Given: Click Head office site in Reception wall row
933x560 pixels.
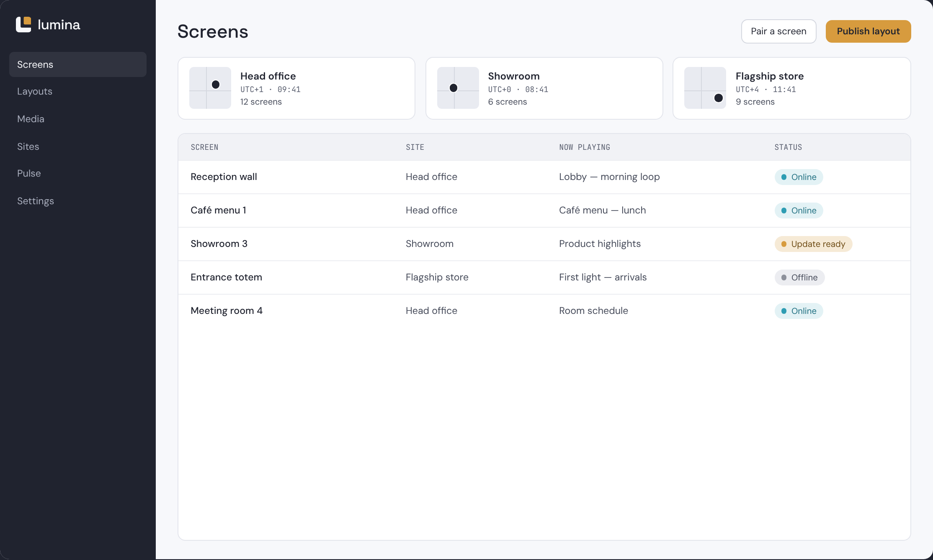Looking at the screenshot, I should 431,177.
